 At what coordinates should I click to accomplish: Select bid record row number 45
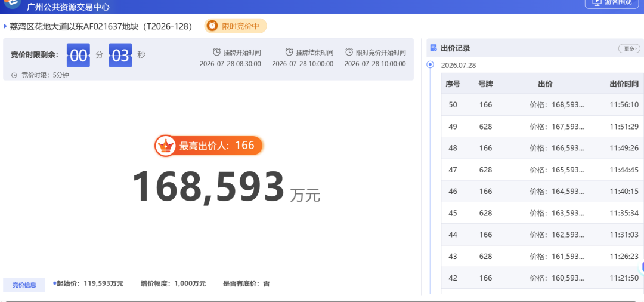click(543, 213)
